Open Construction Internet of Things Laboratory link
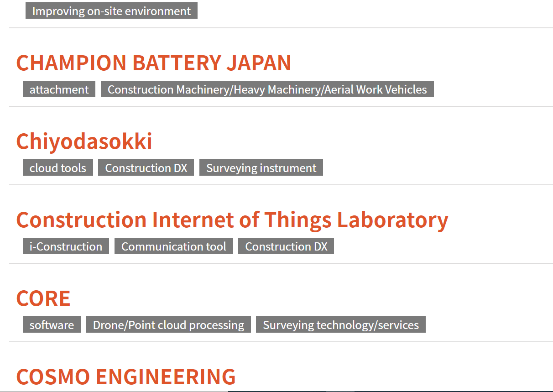 pyautogui.click(x=232, y=220)
